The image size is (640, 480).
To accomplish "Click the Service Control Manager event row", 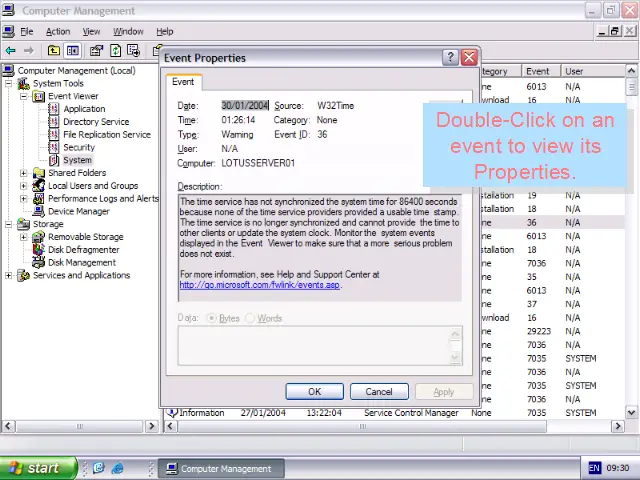I will pyautogui.click(x=394, y=413).
